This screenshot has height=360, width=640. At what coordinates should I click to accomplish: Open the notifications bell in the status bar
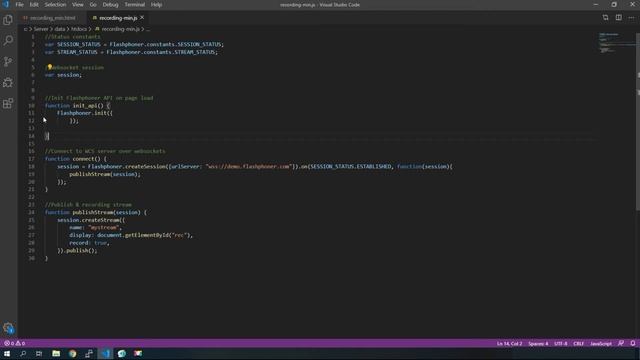(x=633, y=343)
